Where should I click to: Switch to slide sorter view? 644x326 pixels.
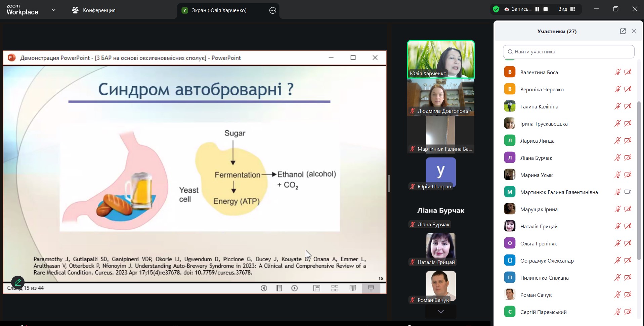(335, 288)
